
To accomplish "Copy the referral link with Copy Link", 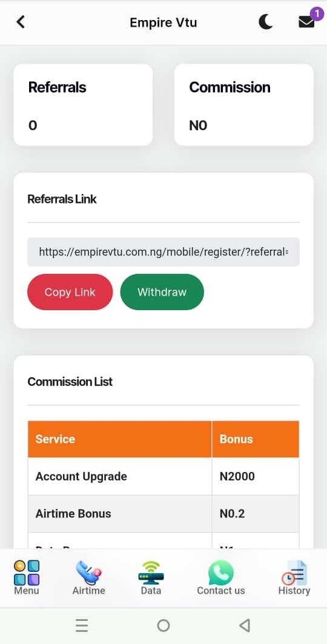I will 70,292.
